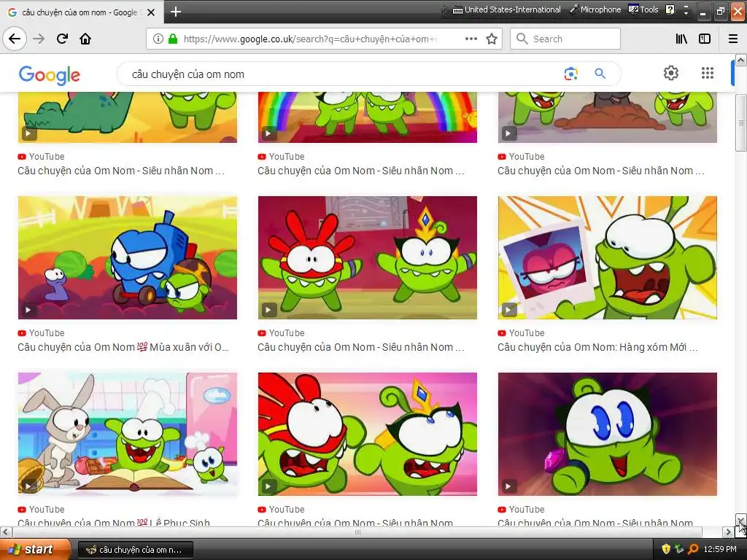Open thumbnail with red-feathered Om Nom on red-curtain stage
Viewport: 747px width, 560px height.
click(x=368, y=257)
